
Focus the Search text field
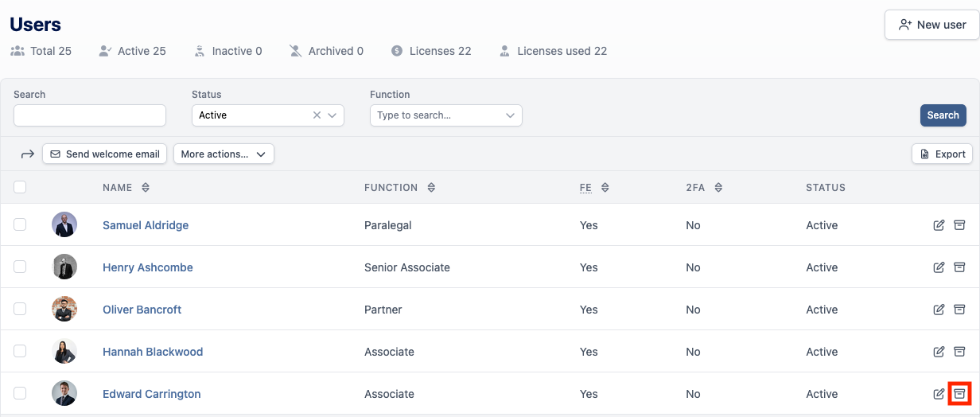click(90, 115)
